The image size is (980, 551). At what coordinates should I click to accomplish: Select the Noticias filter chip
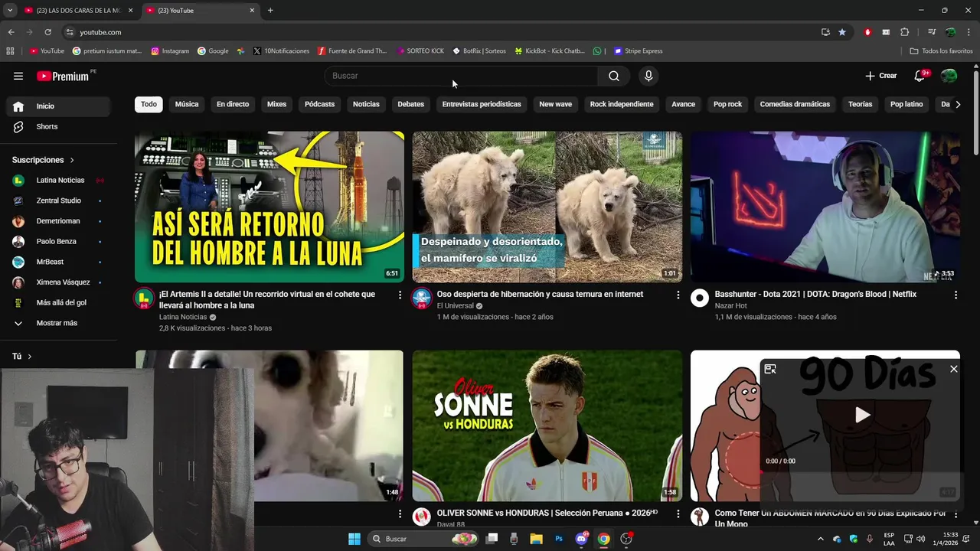click(366, 104)
